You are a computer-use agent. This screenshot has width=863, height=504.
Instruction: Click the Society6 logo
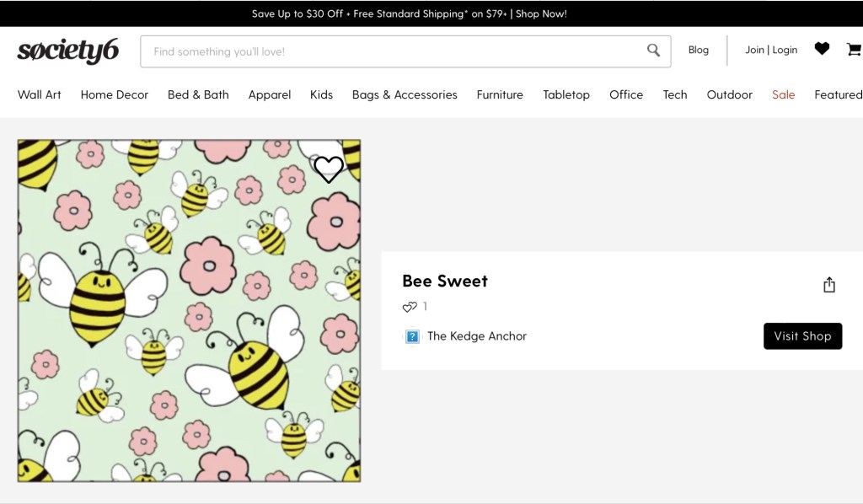(67, 51)
